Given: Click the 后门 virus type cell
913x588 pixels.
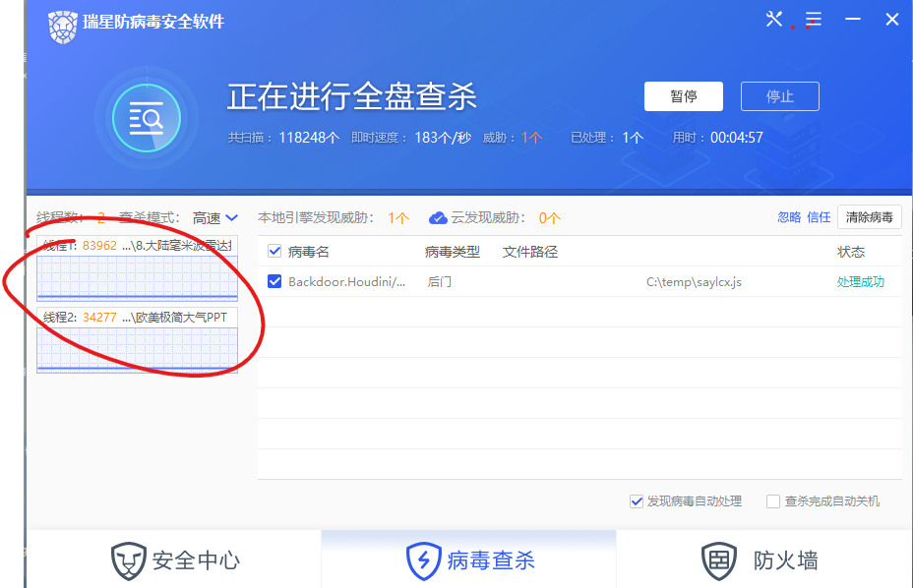Looking at the screenshot, I should pos(440,282).
